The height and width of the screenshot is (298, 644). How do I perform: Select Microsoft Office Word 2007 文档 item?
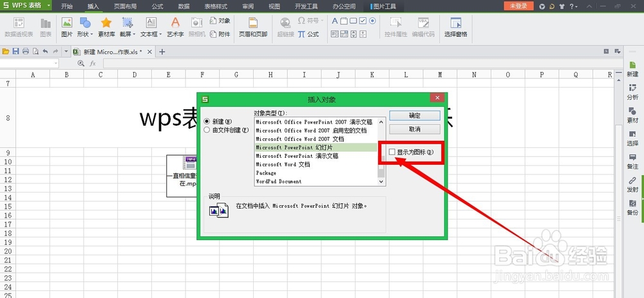point(316,139)
